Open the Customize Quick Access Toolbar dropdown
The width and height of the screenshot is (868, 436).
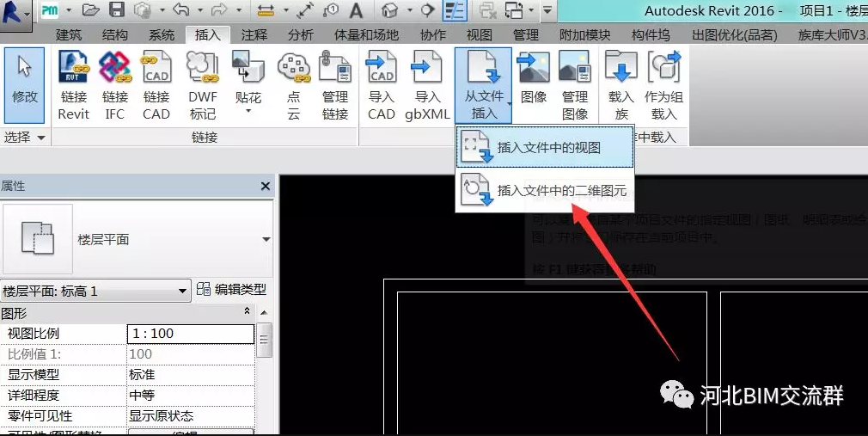(x=547, y=10)
